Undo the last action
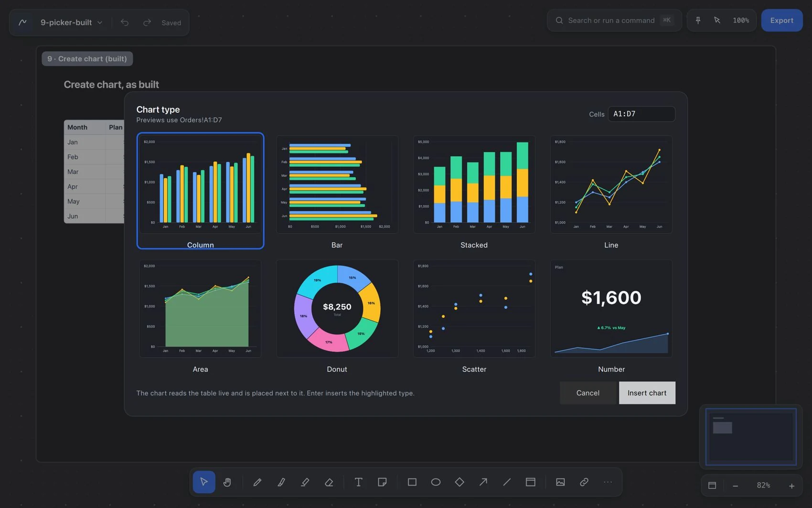Screen dimensions: 812x508 click(x=125, y=22)
